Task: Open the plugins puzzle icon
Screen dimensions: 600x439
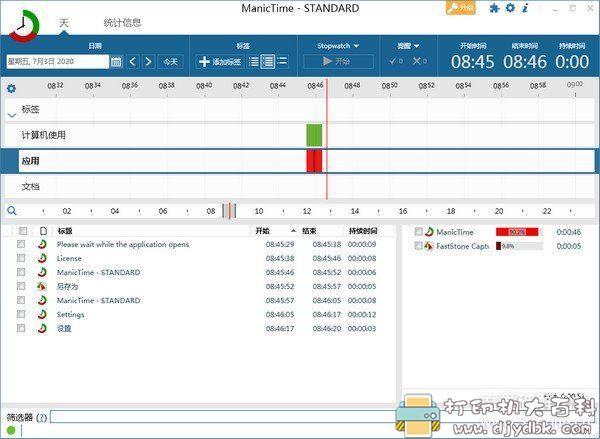Action: click(x=494, y=8)
